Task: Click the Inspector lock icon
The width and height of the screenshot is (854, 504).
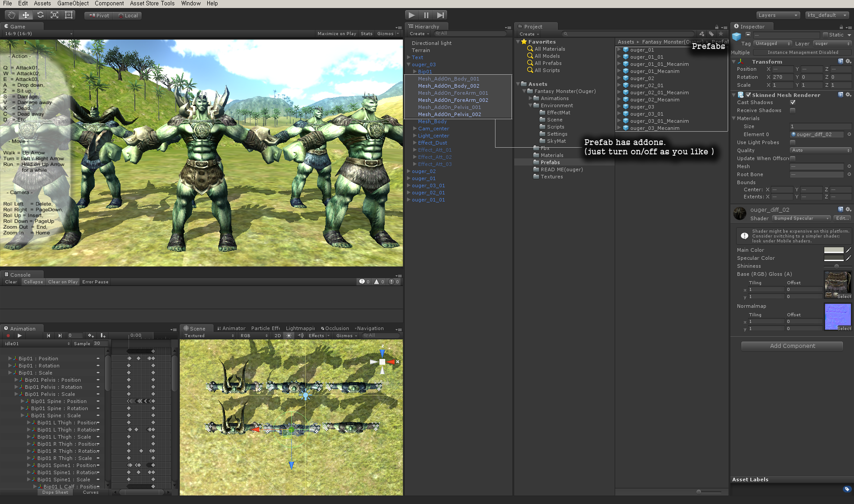Action: point(841,27)
